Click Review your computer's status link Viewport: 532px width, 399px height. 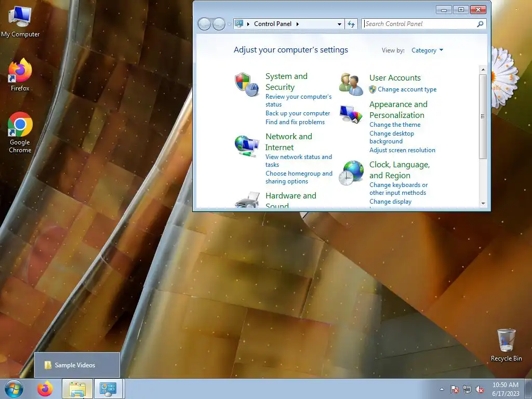click(x=299, y=100)
